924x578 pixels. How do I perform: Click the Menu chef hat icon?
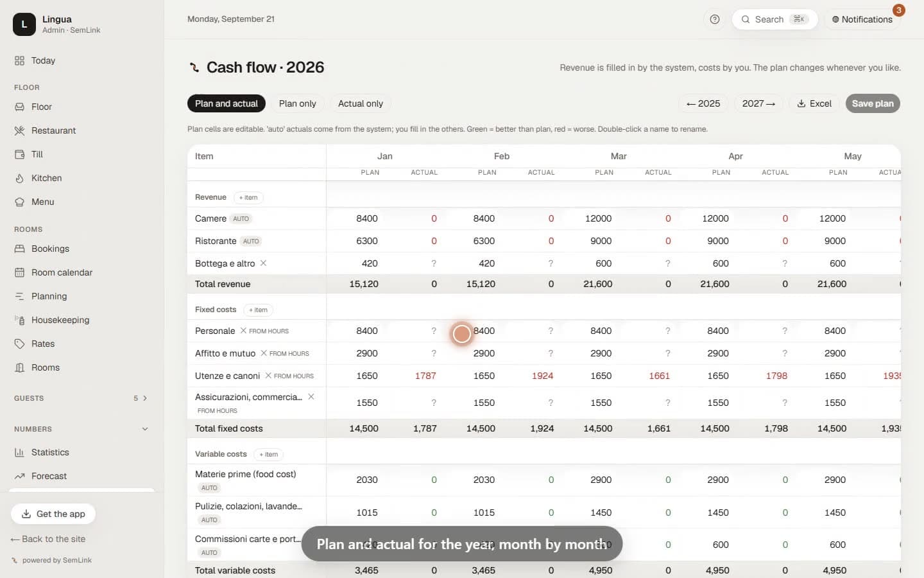pyautogui.click(x=19, y=202)
